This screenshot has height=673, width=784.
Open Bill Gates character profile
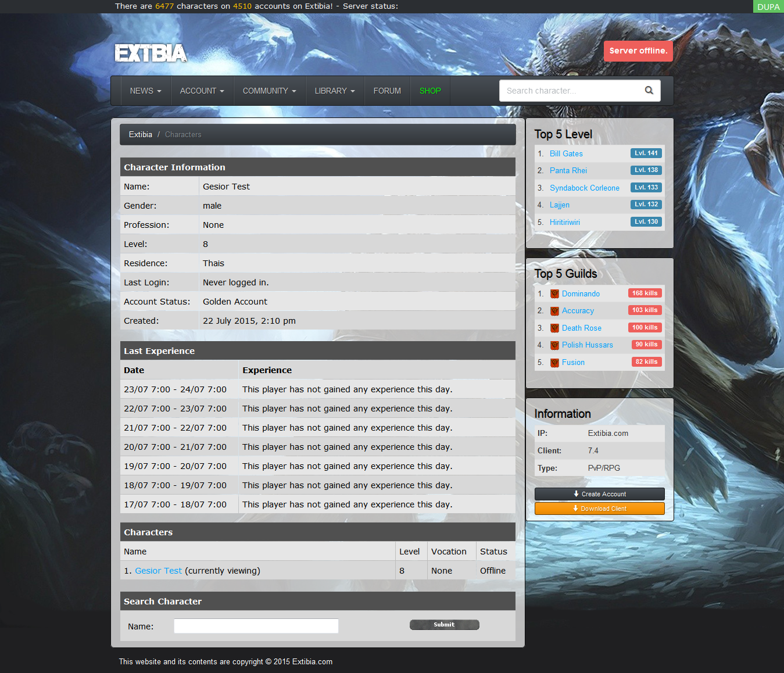(x=566, y=153)
